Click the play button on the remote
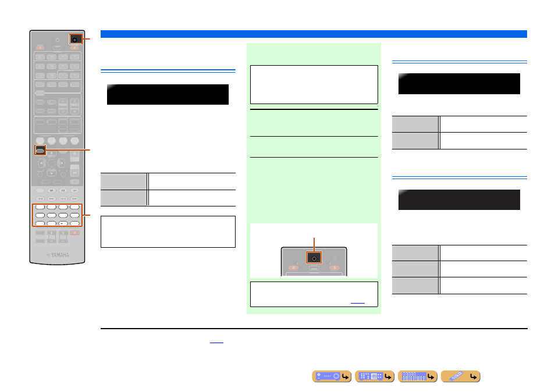 pyautogui.click(x=74, y=190)
